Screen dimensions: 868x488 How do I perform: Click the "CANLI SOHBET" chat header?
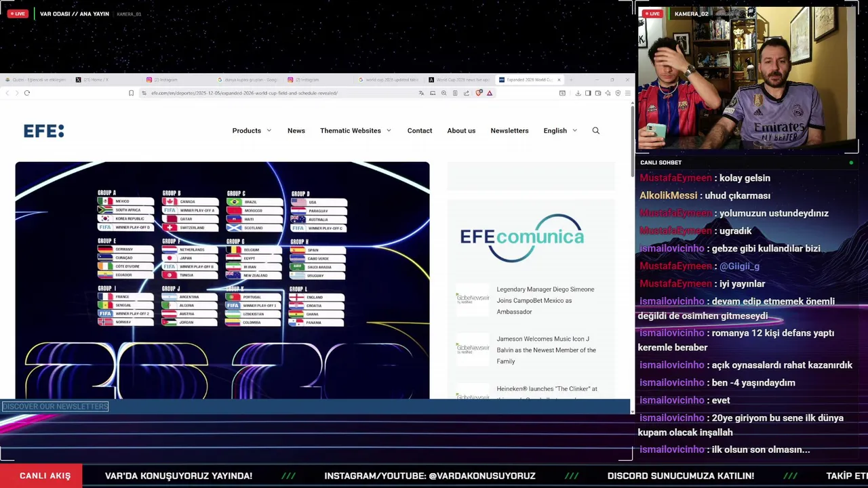coord(660,163)
